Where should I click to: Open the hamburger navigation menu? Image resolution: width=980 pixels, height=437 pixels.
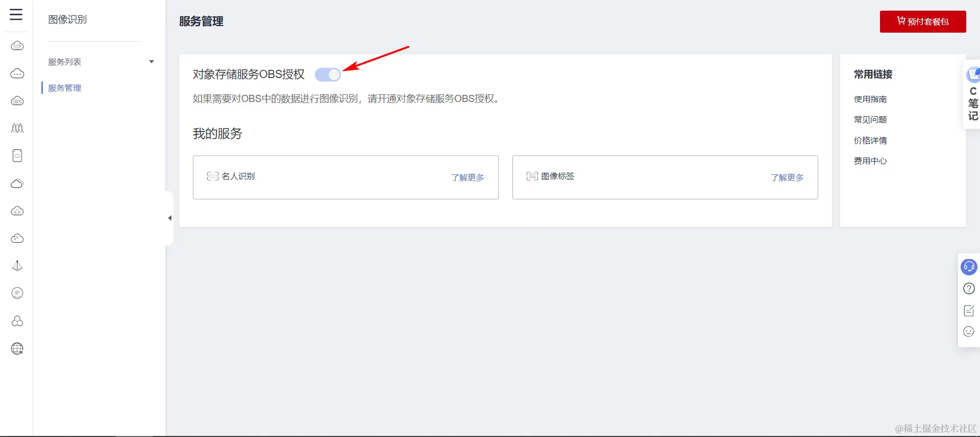(16, 14)
